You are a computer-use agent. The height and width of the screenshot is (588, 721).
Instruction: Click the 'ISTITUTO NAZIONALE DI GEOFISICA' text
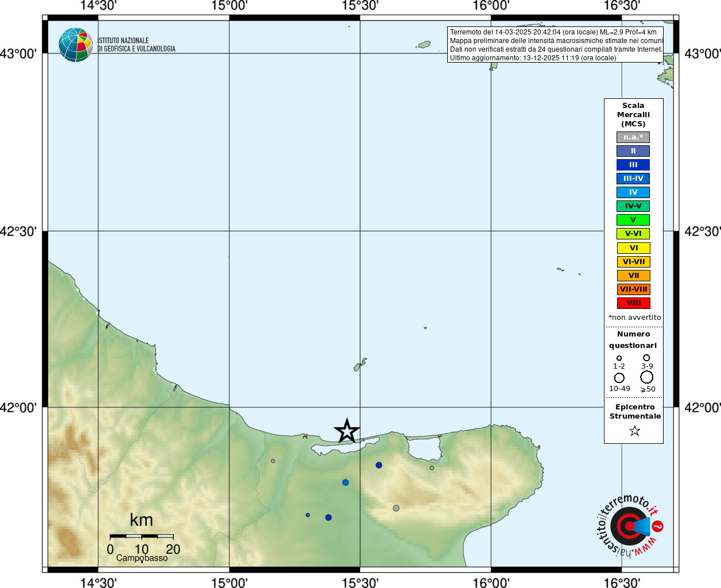click(137, 45)
